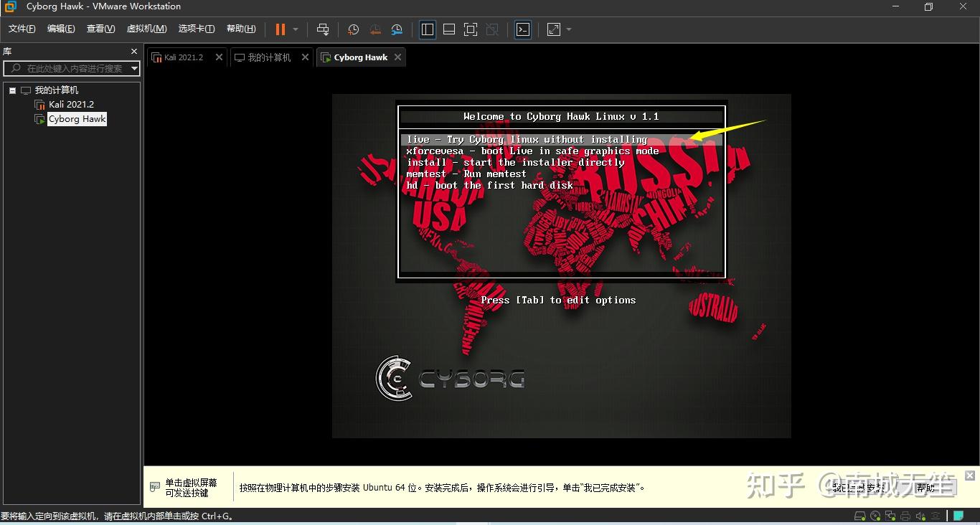Choose 'hd - boot the first hard disk'
This screenshot has width=980, height=525.
coord(489,186)
